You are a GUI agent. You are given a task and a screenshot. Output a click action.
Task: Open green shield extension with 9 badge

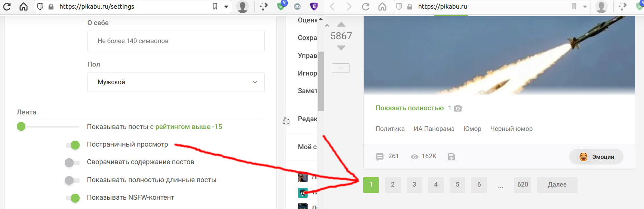281,6
